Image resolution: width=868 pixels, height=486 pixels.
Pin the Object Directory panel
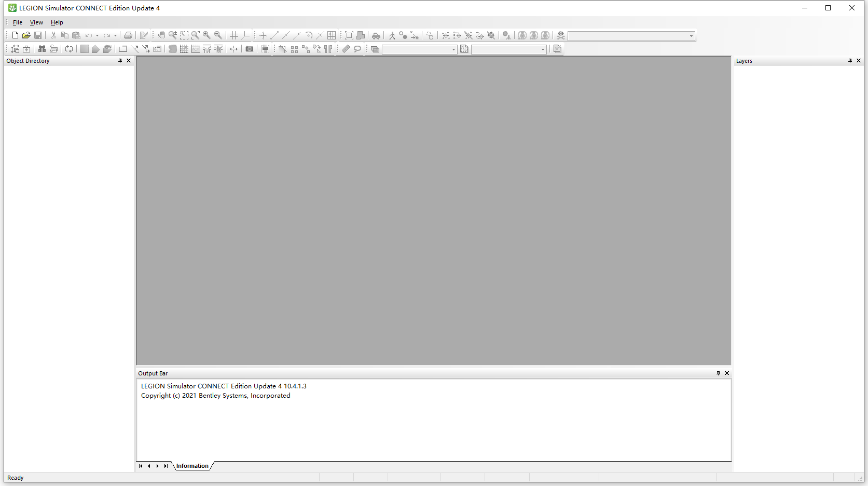pyautogui.click(x=120, y=61)
